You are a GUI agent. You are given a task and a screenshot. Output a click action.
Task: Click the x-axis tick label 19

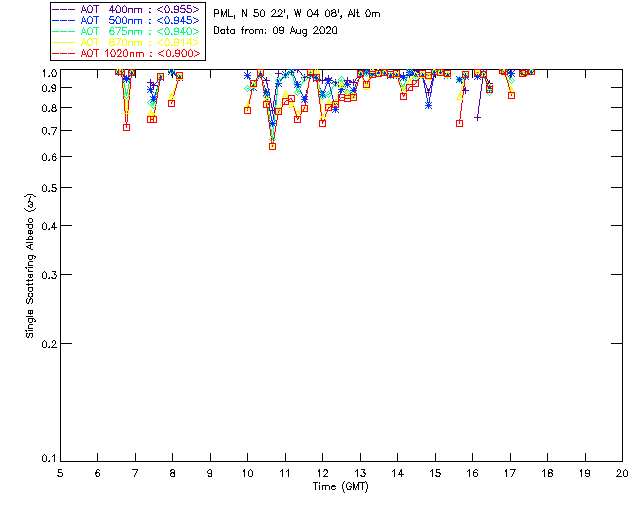point(585,473)
